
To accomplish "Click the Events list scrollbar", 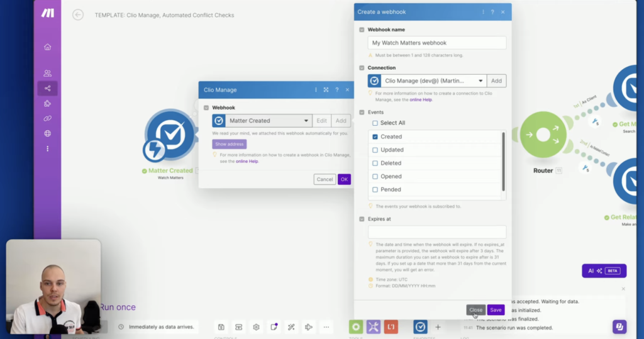I will pyautogui.click(x=503, y=162).
